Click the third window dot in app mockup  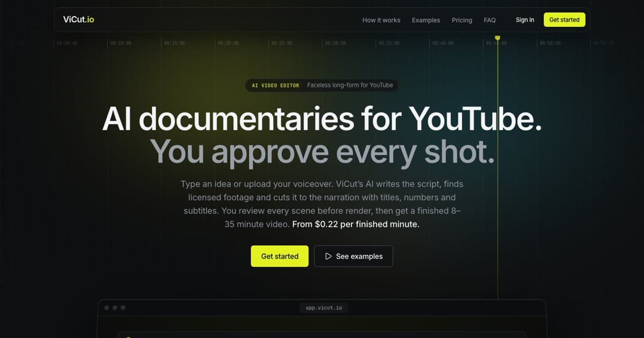pyautogui.click(x=123, y=307)
